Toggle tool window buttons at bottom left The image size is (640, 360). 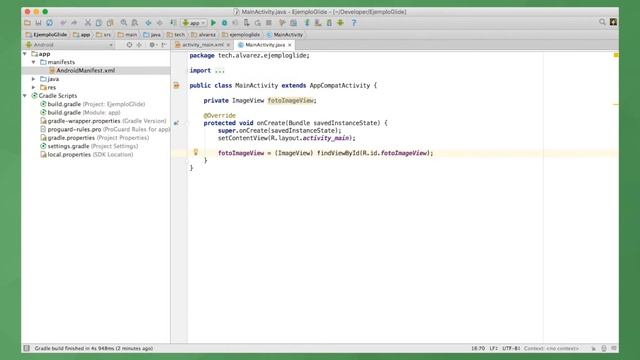coord(27,348)
